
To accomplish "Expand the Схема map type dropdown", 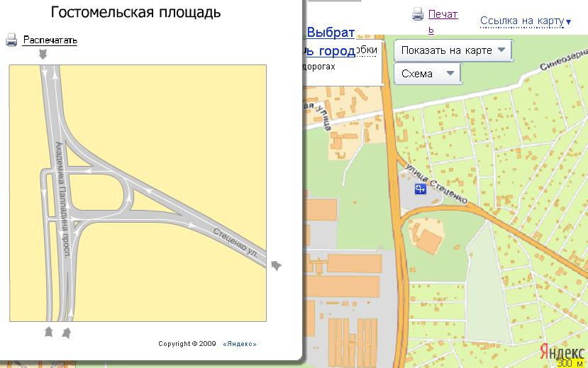I will click(427, 74).
